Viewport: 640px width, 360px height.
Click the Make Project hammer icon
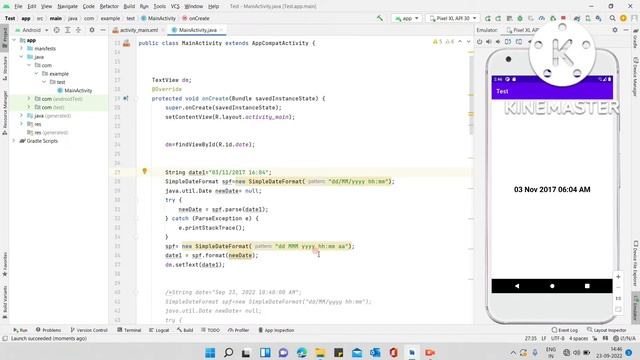(380, 18)
